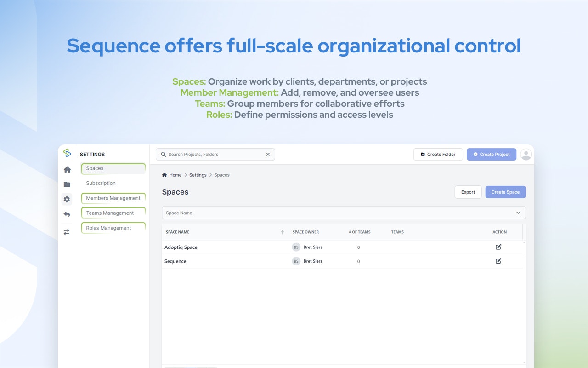Screen dimensions: 588x368
Task: Click the Create Space button
Action: tap(505, 192)
